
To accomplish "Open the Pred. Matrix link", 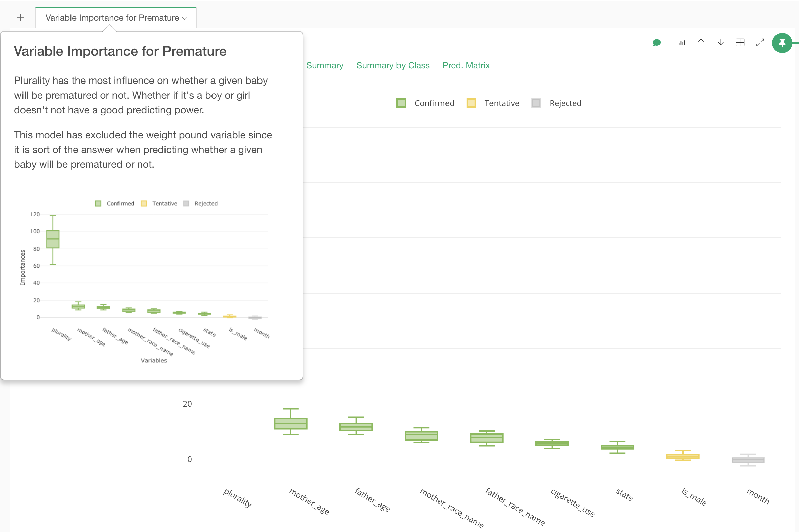I will click(466, 65).
